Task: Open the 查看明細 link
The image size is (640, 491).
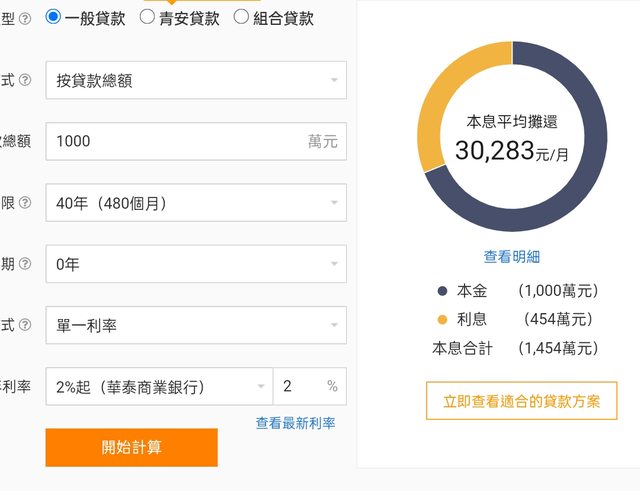Action: pyautogui.click(x=511, y=257)
